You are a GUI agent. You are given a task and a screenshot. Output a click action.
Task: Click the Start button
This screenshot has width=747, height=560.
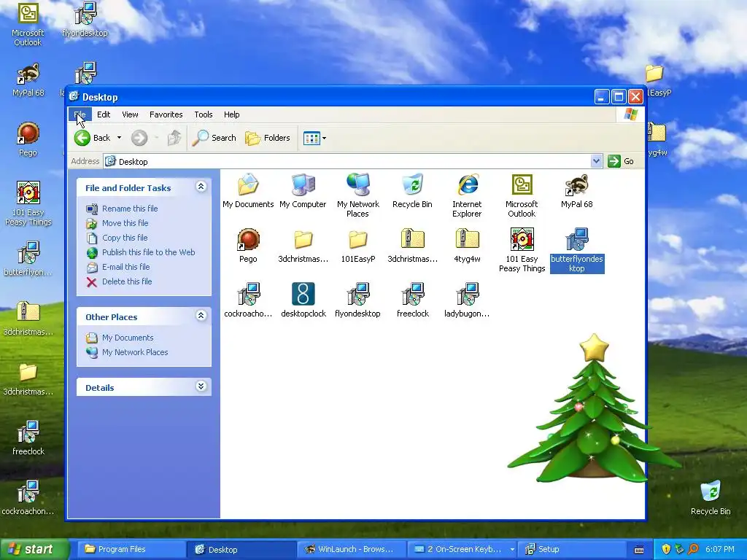[x=34, y=549]
